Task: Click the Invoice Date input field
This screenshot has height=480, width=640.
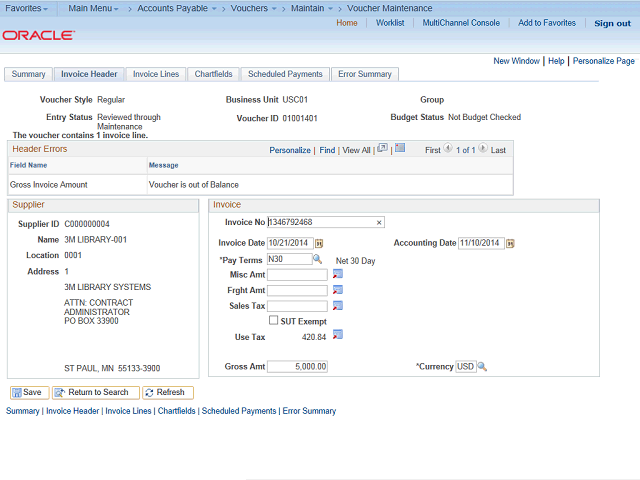Action: click(290, 243)
